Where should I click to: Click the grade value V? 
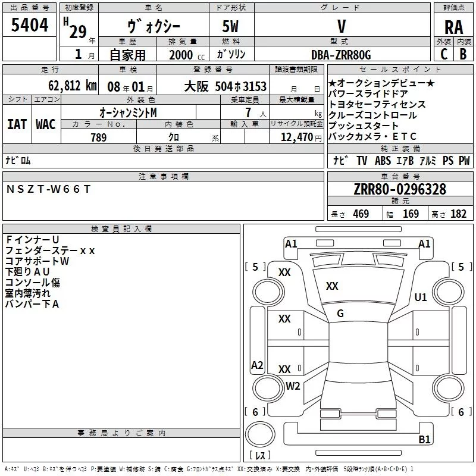(342, 26)
